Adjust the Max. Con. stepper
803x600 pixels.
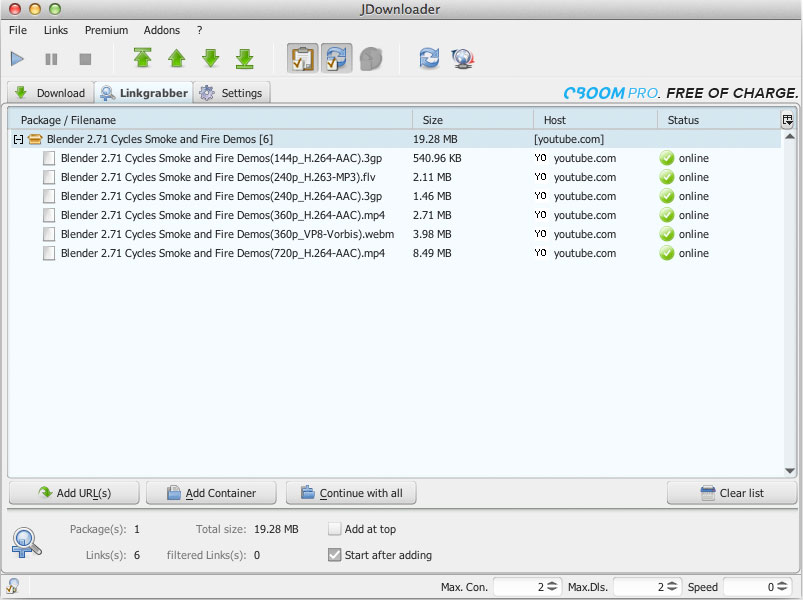coord(552,587)
